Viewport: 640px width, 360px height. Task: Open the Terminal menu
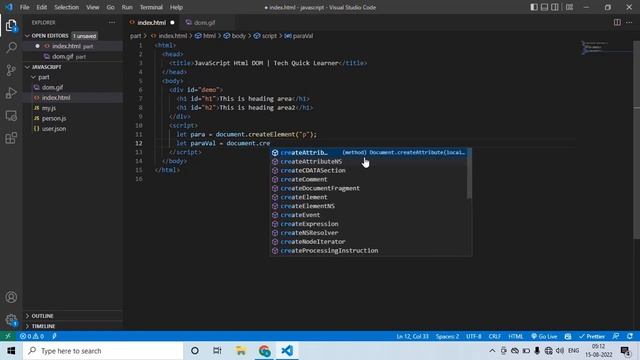point(151,7)
